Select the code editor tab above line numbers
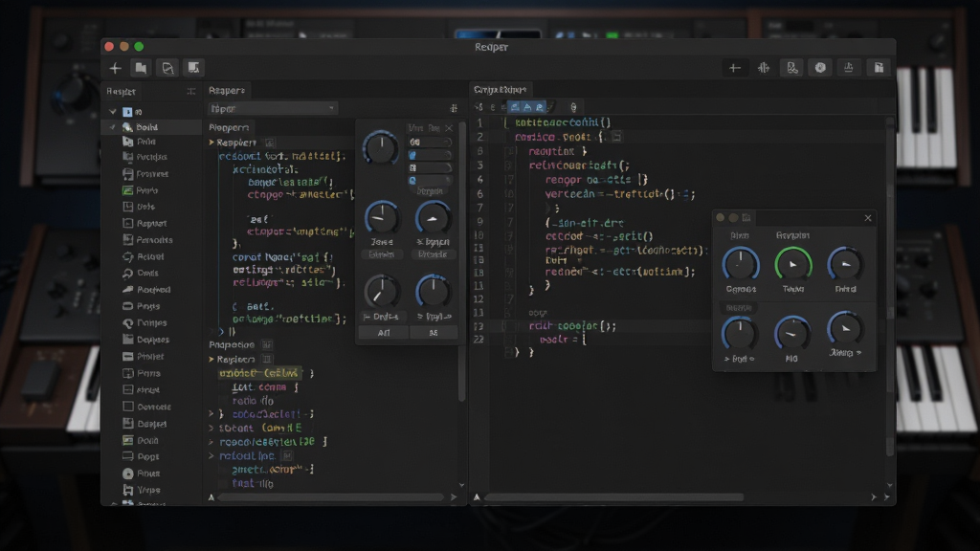Image resolution: width=980 pixels, height=551 pixels. pos(500,89)
